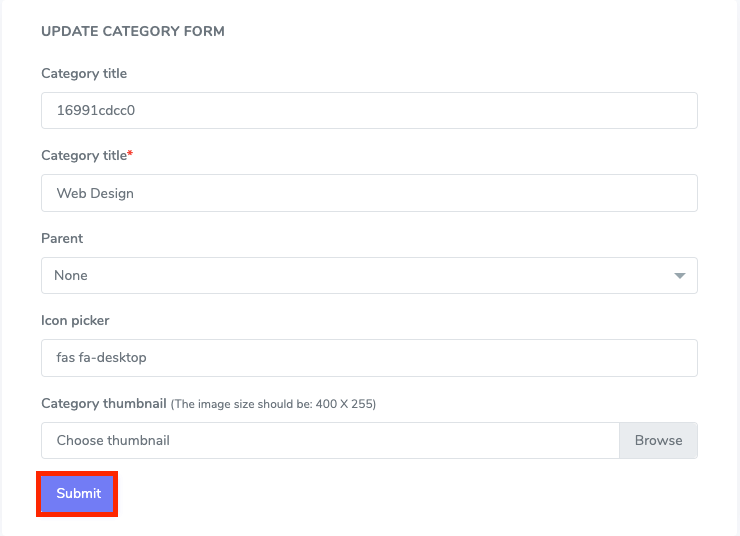The width and height of the screenshot is (740, 536).
Task: Click the field containing 16991cdcc0
Action: pyautogui.click(x=368, y=111)
